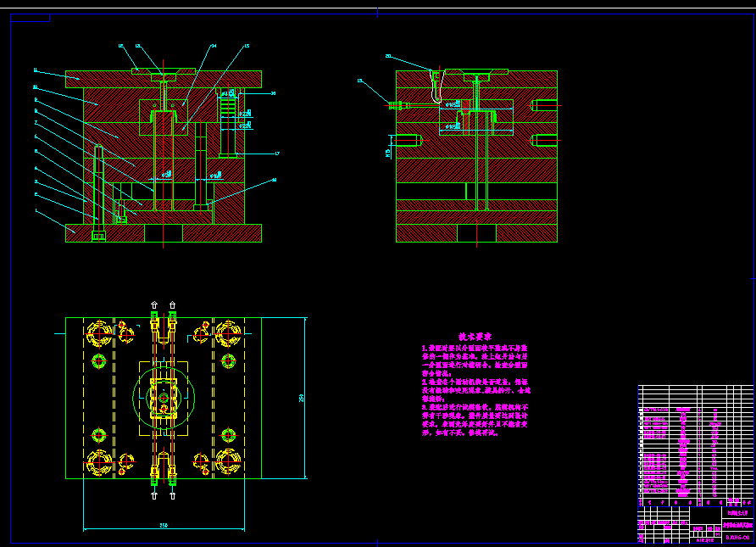Click part balloon number 15 label
The height and width of the screenshot is (547, 756).
click(247, 46)
